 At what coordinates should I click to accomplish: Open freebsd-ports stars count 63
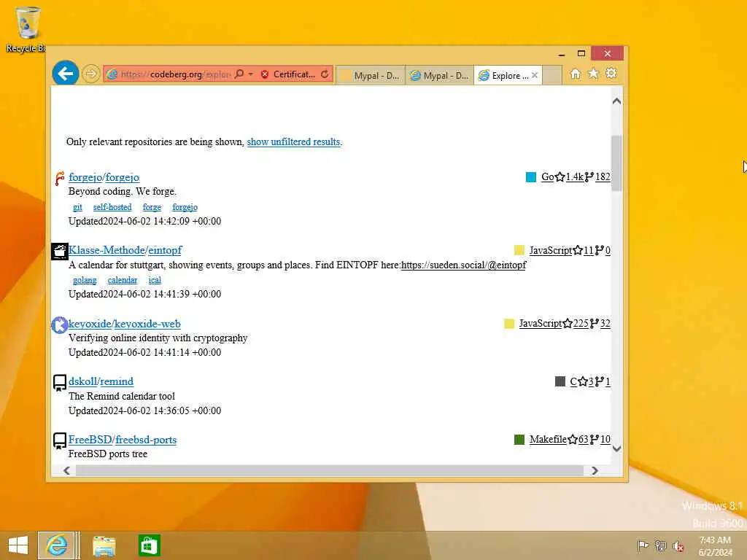(x=578, y=439)
